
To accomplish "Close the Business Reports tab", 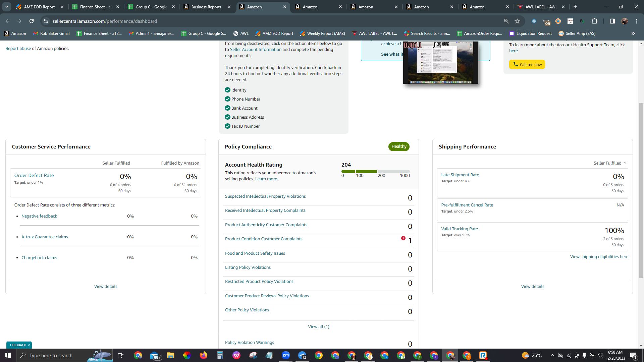I will 229,7.
